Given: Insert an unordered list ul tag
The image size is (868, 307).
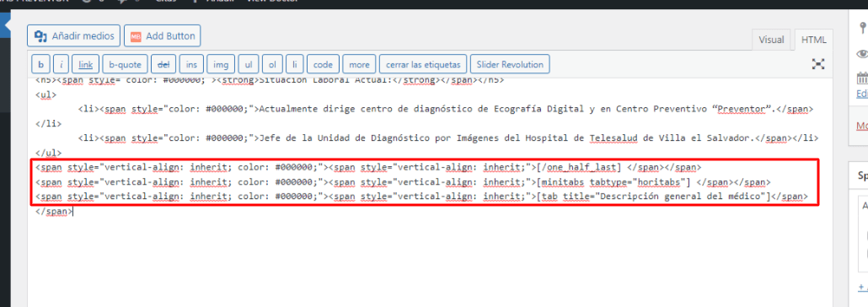Looking at the screenshot, I should click(249, 64).
